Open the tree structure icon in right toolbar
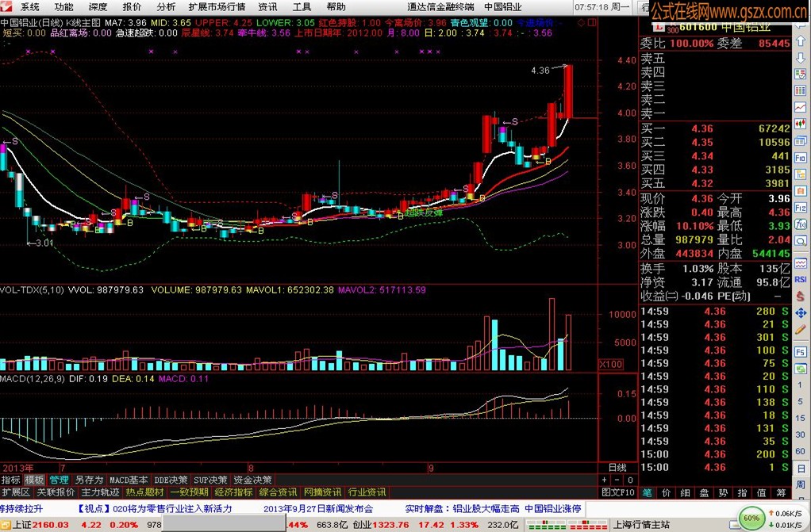 click(800, 174)
